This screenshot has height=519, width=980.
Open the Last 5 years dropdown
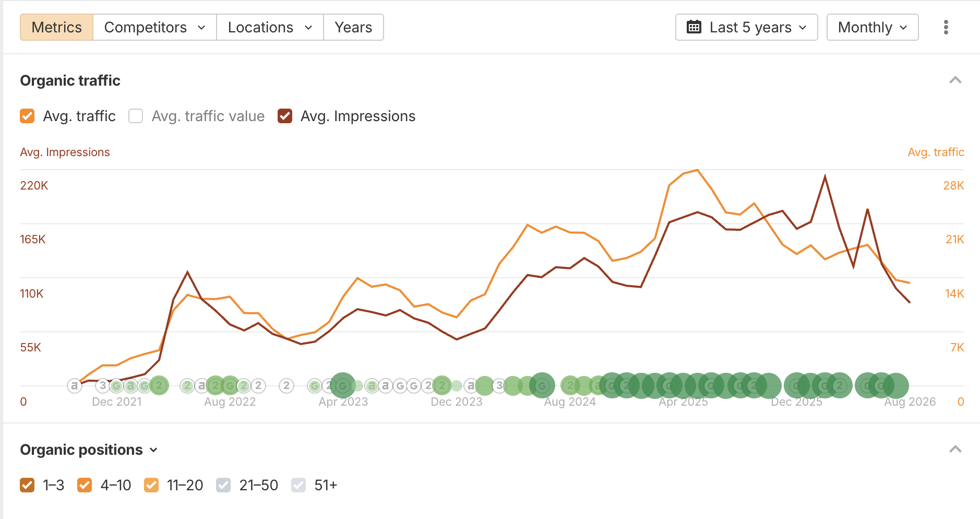click(746, 27)
